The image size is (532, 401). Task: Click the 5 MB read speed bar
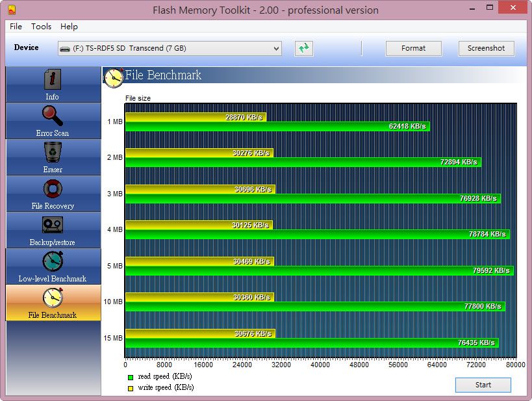click(318, 271)
